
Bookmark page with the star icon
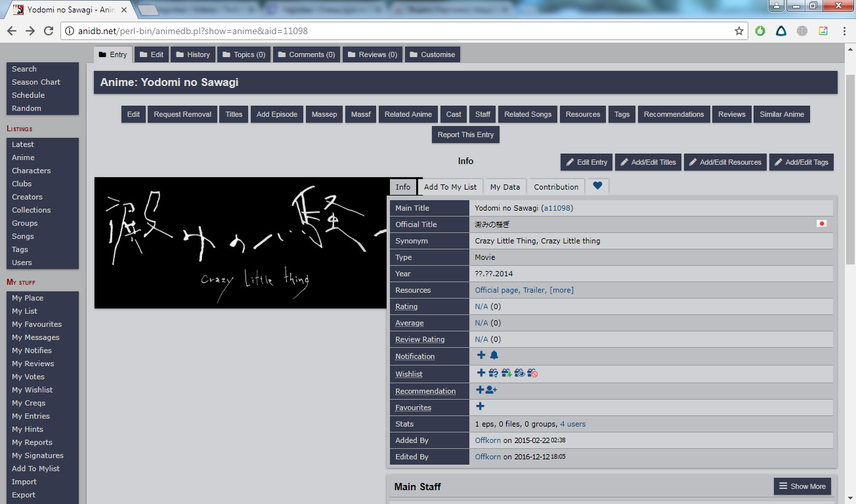(x=739, y=31)
